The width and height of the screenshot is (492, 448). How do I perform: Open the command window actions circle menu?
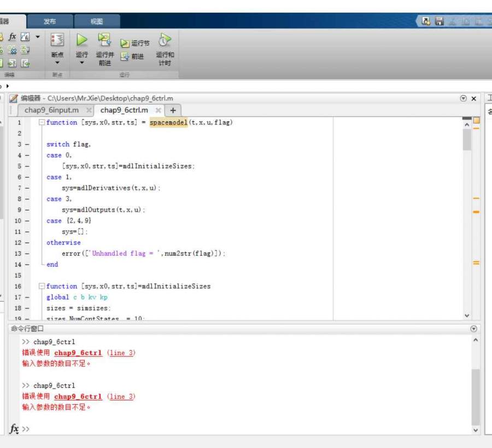tap(474, 328)
